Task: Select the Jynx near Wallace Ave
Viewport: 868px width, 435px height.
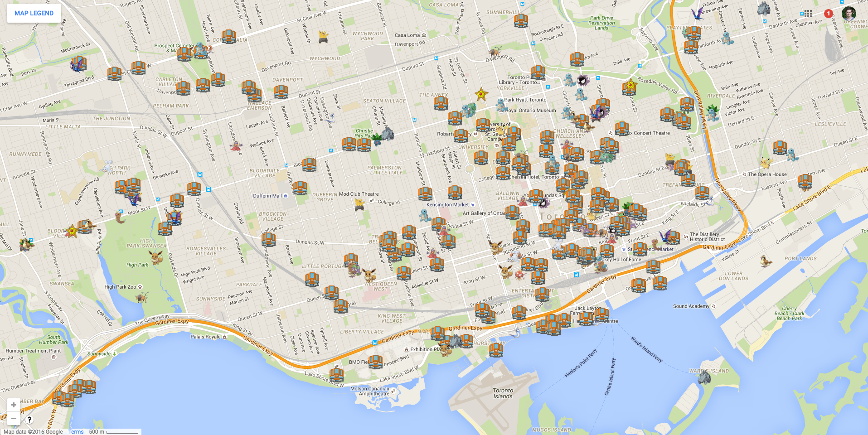Action: pos(236,145)
